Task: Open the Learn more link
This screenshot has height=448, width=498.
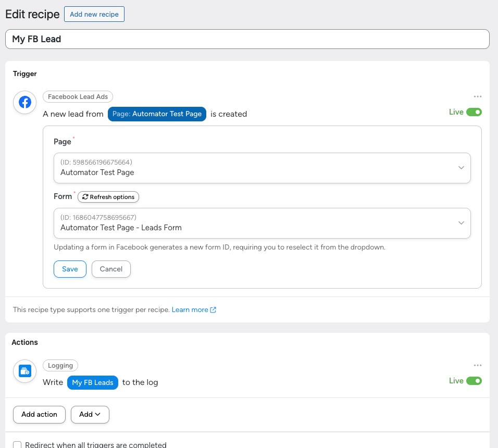Action: coord(190,310)
